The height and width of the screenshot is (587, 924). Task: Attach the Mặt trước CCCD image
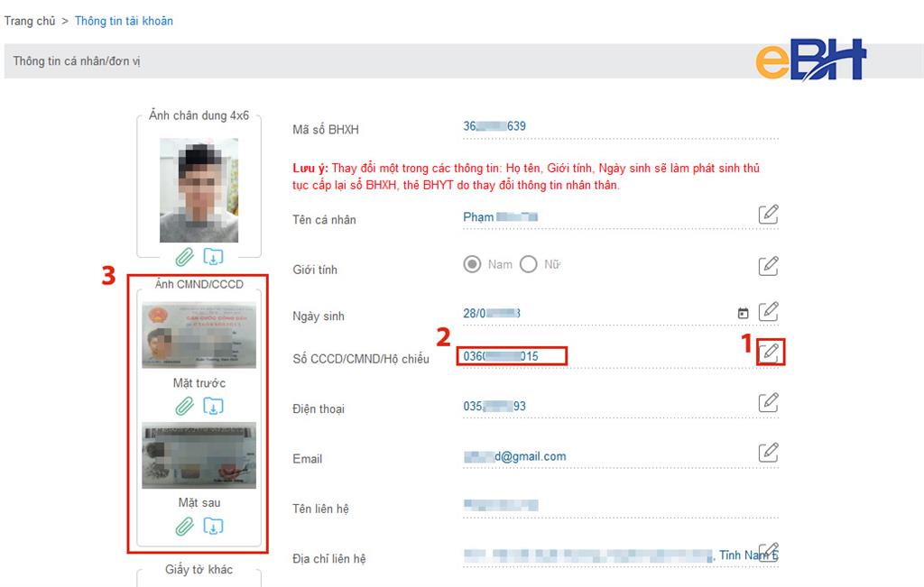tap(183, 404)
